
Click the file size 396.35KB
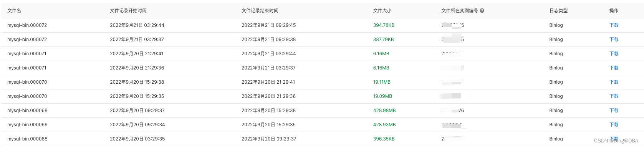pos(384,139)
